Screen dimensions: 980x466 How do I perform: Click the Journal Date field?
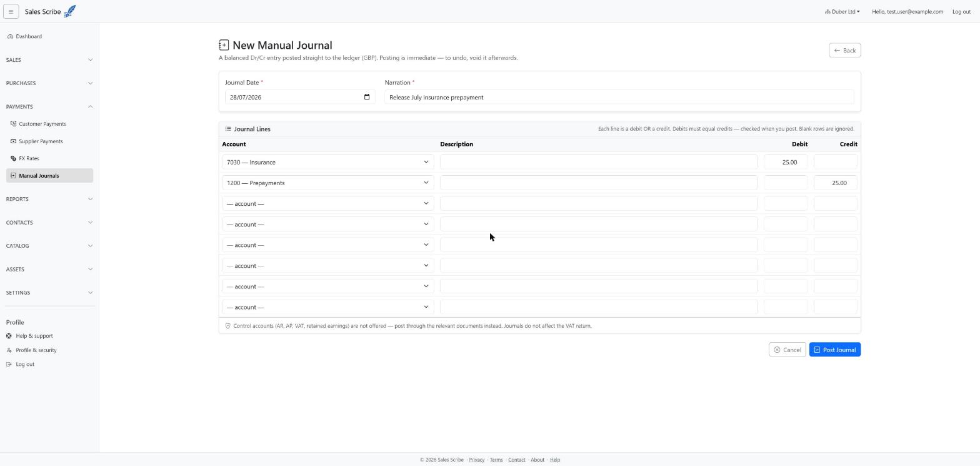300,97
